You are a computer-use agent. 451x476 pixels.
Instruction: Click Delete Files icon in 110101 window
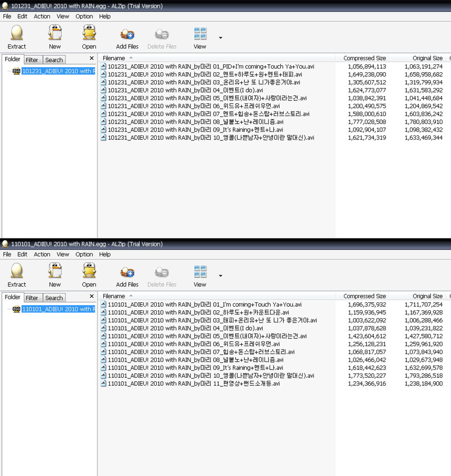pyautogui.click(x=162, y=272)
